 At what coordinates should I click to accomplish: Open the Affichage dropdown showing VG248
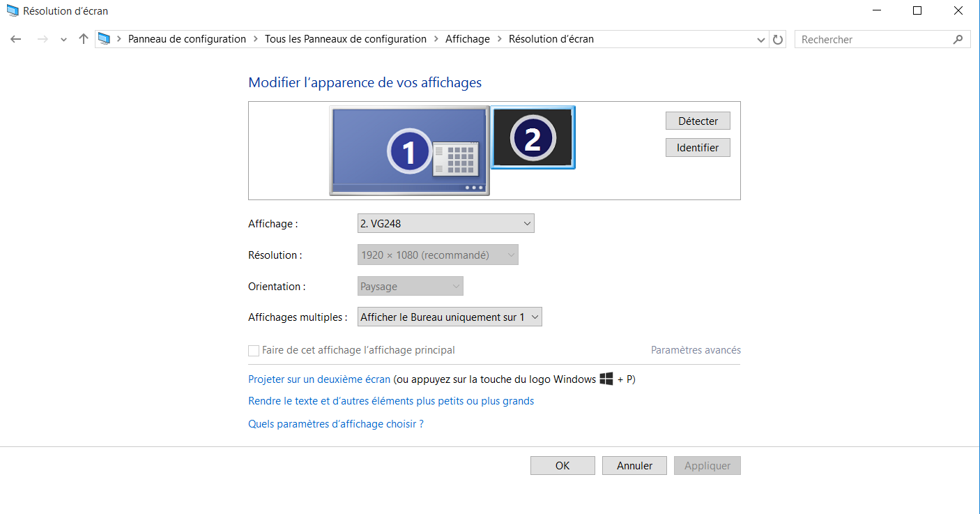click(445, 224)
